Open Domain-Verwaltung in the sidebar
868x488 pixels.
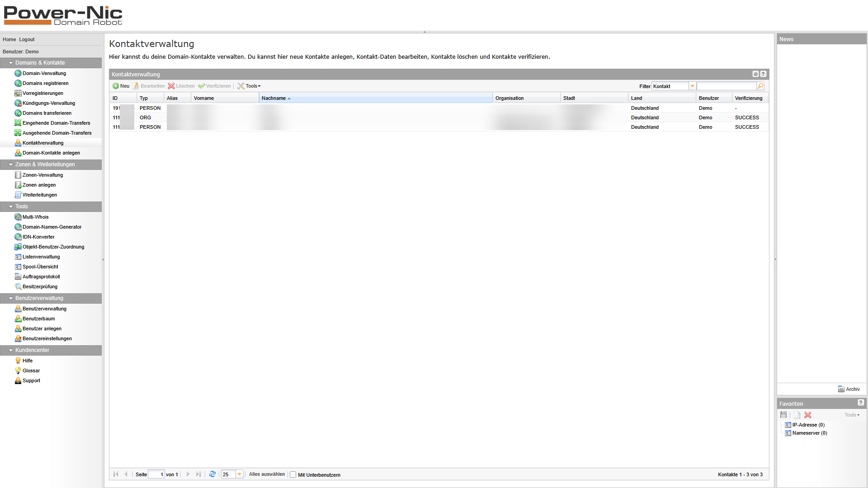[x=44, y=73]
